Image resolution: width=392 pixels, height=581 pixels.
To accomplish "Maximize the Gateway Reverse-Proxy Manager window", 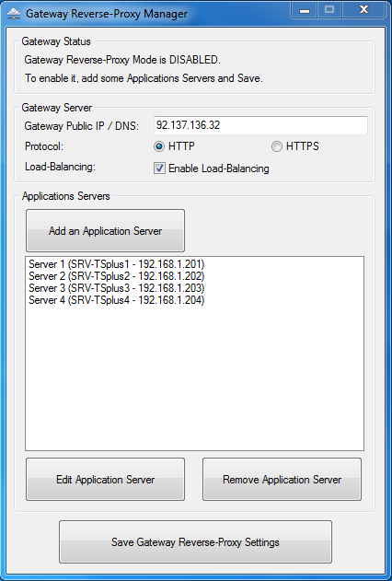I will click(329, 10).
